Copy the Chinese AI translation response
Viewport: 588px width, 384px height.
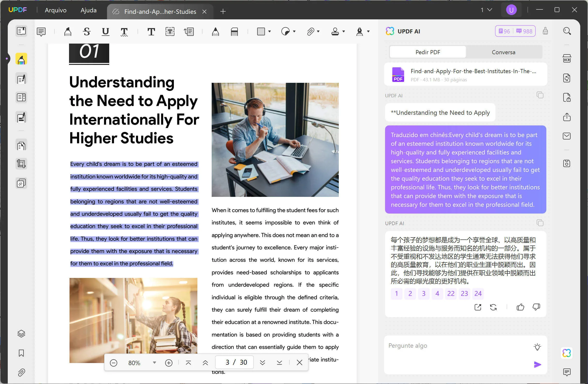click(x=540, y=223)
